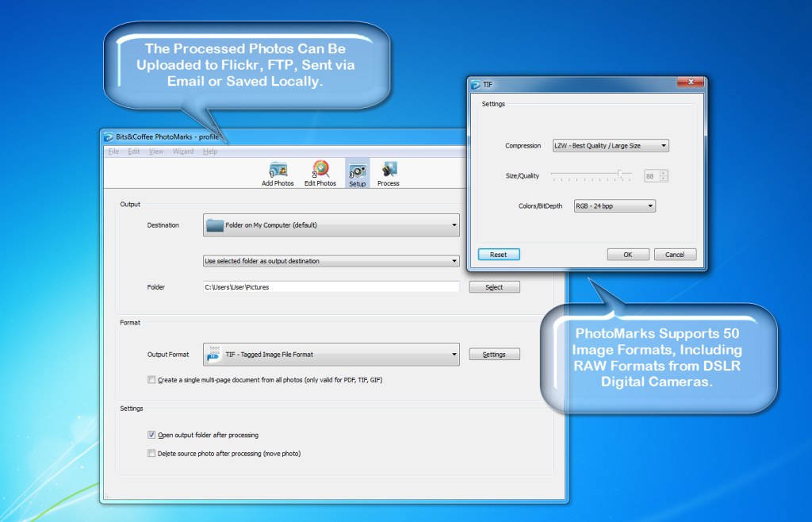Click the Compression label in TIF dialog

pos(523,145)
